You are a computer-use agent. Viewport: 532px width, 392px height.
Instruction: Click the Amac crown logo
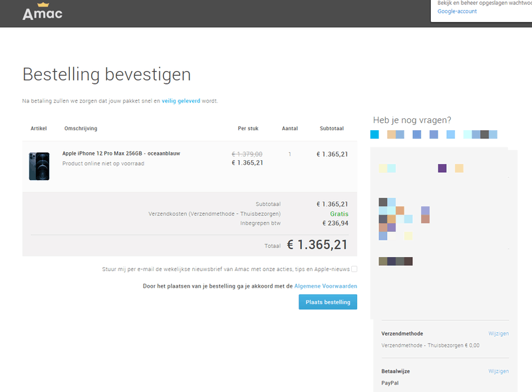click(43, 12)
